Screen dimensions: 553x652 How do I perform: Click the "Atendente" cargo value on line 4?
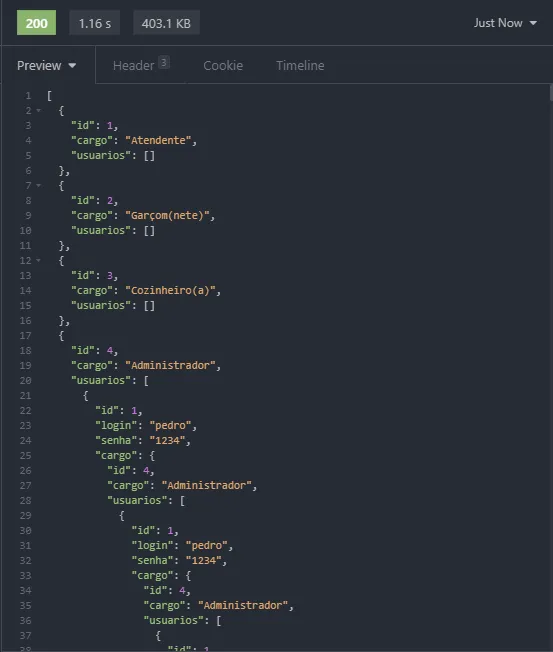pyautogui.click(x=158, y=141)
